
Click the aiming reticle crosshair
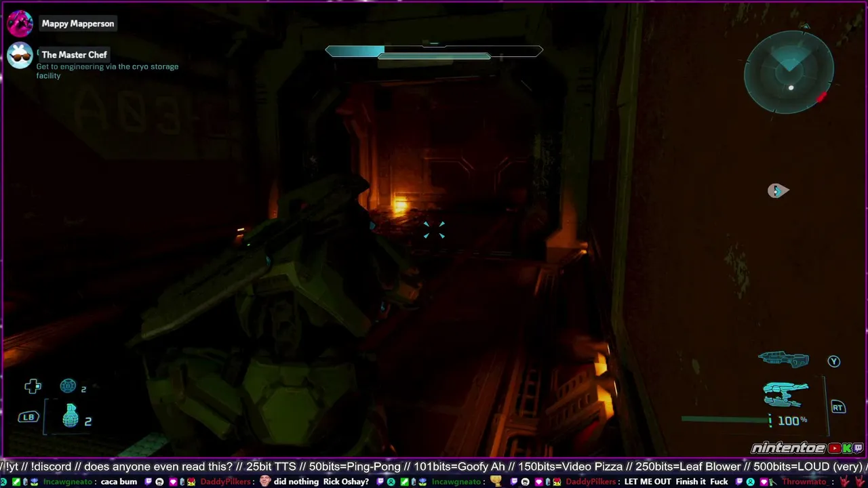coord(434,230)
